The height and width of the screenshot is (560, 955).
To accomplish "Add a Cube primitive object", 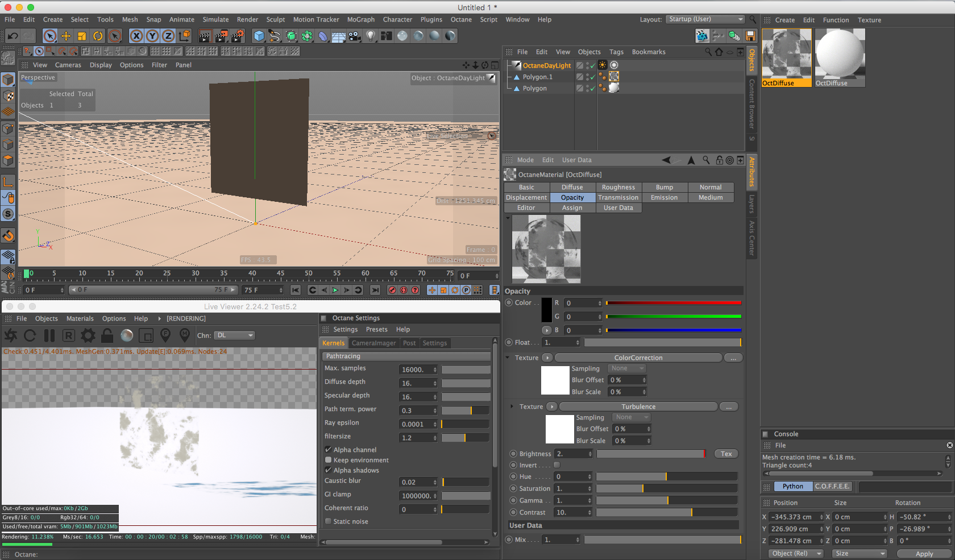I will [259, 36].
